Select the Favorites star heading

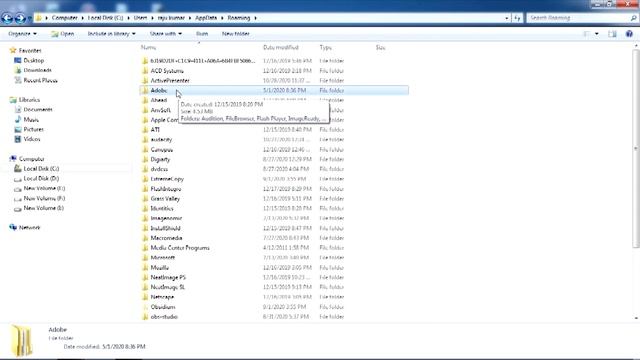tap(25, 50)
